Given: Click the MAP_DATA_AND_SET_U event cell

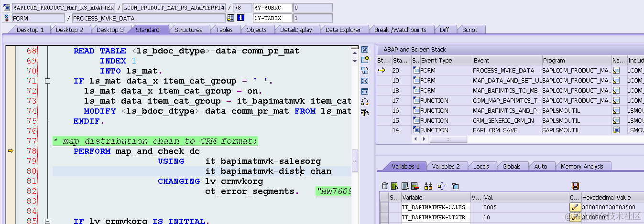Looking at the screenshot, I should [507, 81].
